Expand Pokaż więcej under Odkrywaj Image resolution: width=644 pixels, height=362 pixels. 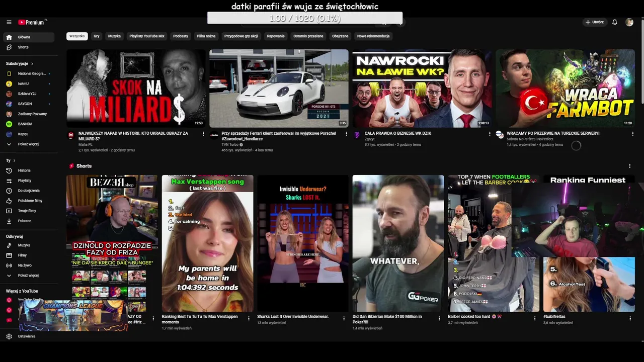tap(29, 276)
